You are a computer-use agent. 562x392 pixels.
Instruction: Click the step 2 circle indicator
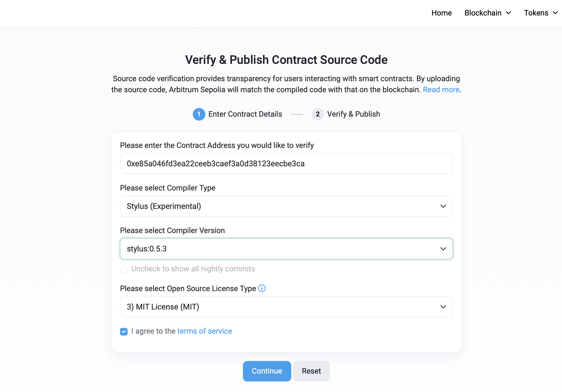click(x=318, y=114)
